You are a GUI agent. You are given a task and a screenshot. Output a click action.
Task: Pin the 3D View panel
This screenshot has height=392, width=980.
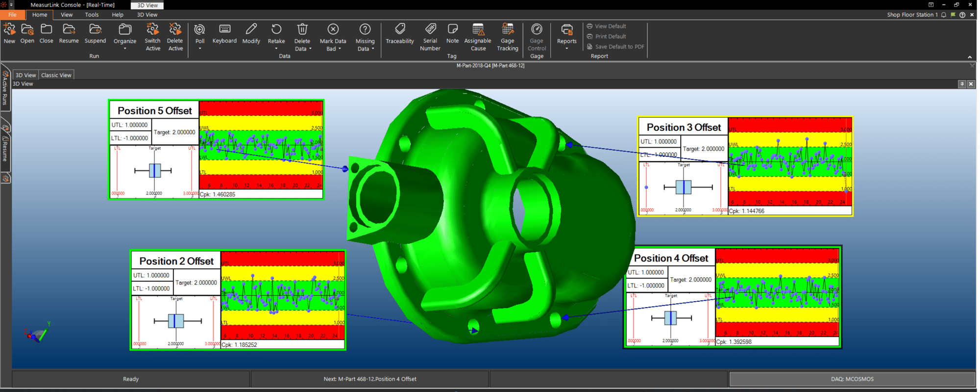tap(962, 84)
